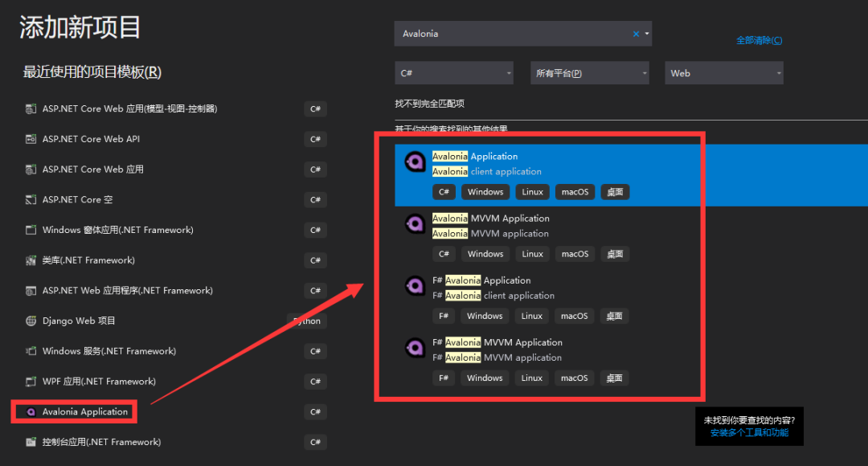
Task: Click the Windows tag under Avalonia Application
Action: tap(485, 192)
